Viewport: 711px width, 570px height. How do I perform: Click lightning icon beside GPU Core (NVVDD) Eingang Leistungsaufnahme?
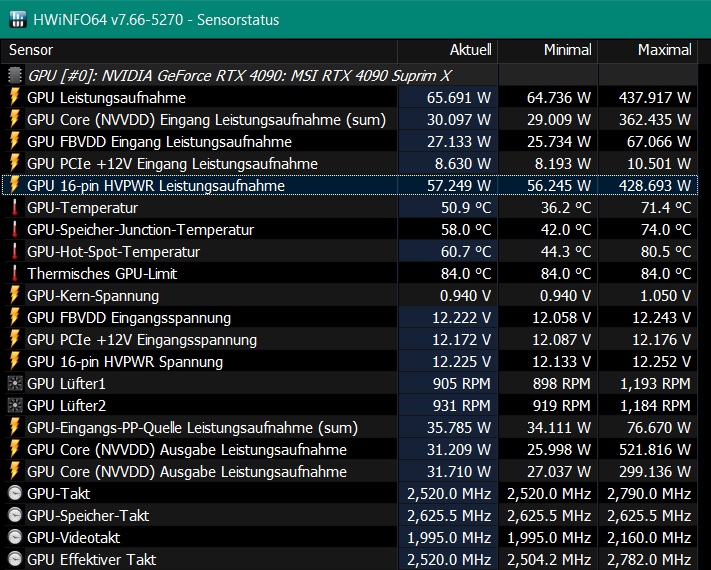[x=15, y=119]
